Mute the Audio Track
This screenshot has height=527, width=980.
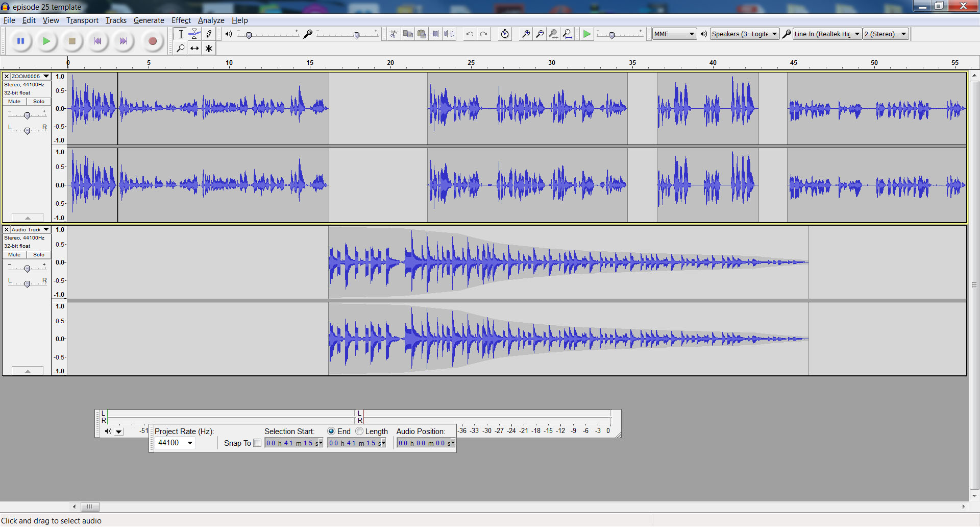(x=14, y=255)
